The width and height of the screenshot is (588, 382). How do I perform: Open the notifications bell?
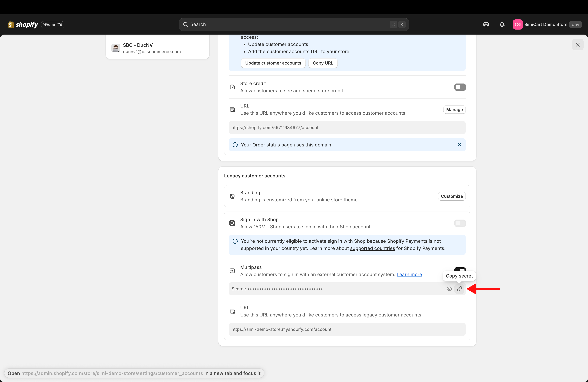click(502, 24)
